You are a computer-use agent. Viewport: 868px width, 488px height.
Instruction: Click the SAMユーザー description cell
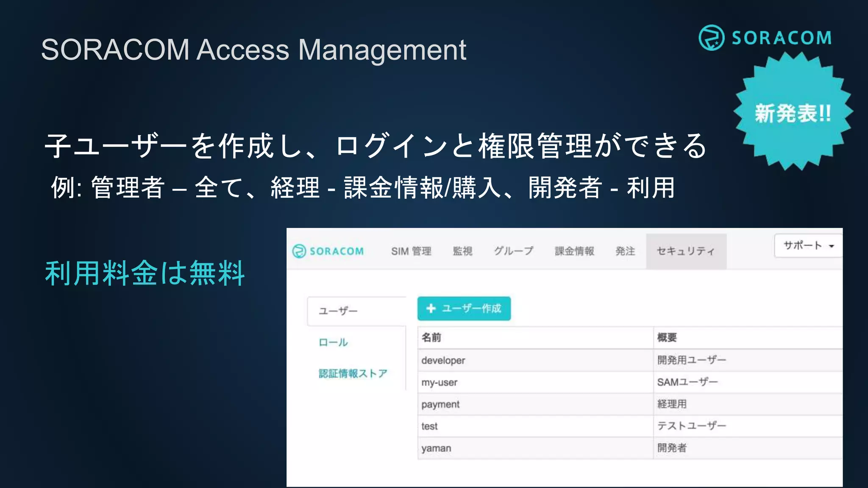click(x=748, y=383)
